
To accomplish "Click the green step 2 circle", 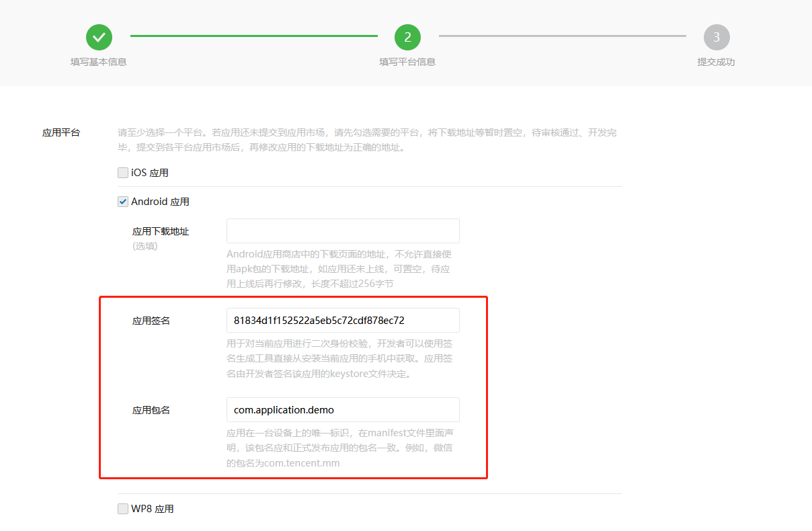I will tap(407, 37).
